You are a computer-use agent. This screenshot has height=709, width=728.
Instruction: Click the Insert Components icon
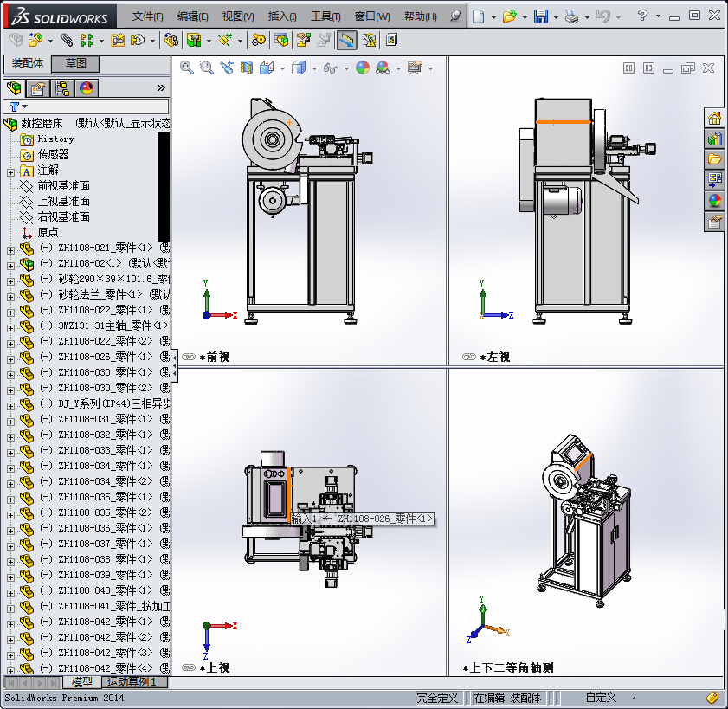[35, 41]
